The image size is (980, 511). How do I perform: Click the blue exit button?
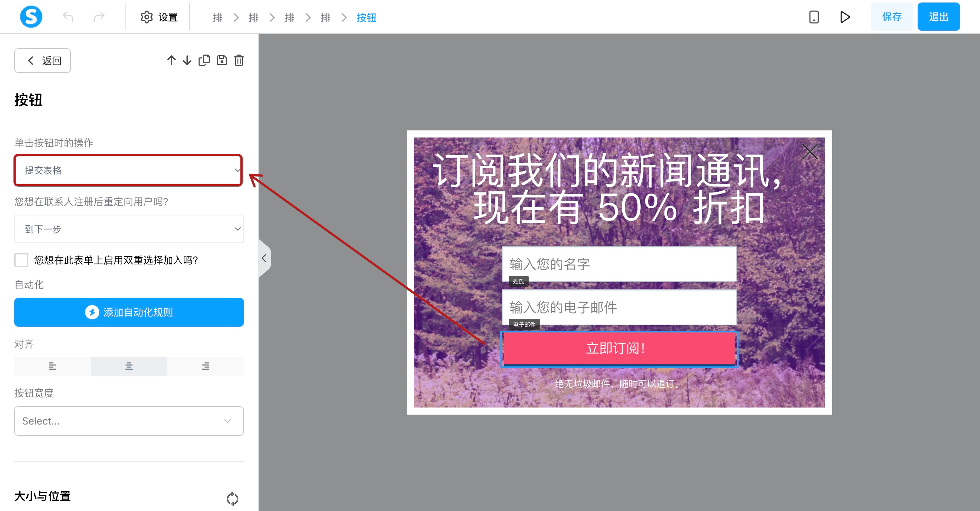click(938, 17)
